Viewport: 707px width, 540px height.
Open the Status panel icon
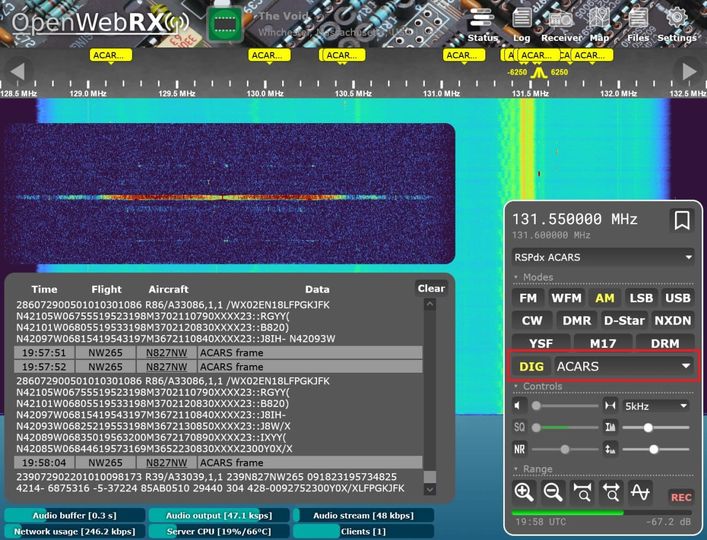click(482, 24)
